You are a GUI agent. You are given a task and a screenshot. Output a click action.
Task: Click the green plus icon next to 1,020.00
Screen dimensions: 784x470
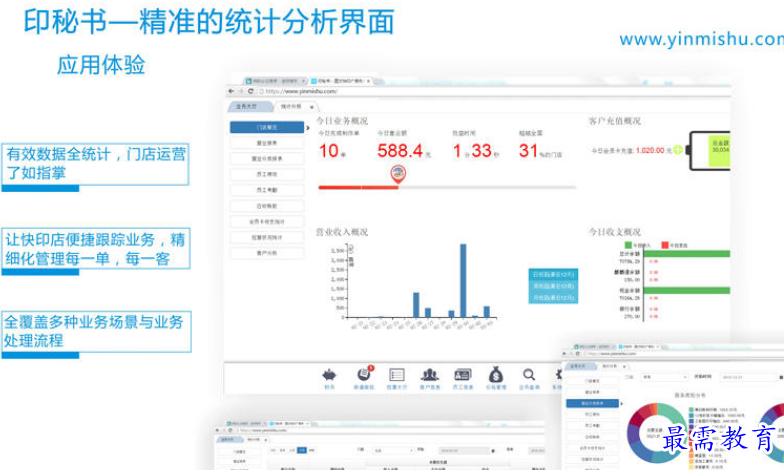click(x=678, y=150)
